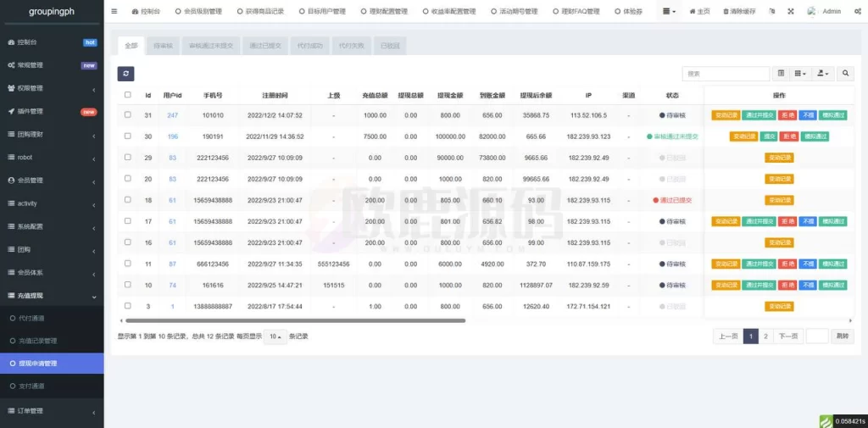
Task: Click 通过并提交 button for Id 31 row
Action: tap(759, 115)
